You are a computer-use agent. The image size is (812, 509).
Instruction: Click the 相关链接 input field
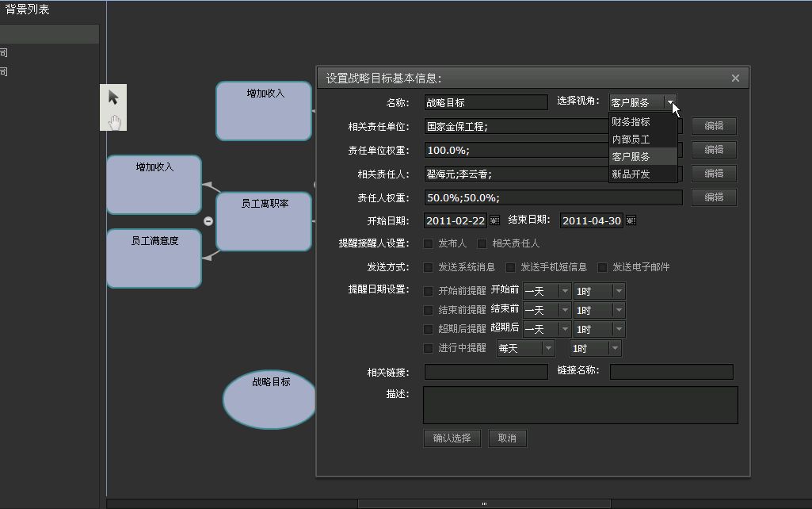tap(486, 372)
